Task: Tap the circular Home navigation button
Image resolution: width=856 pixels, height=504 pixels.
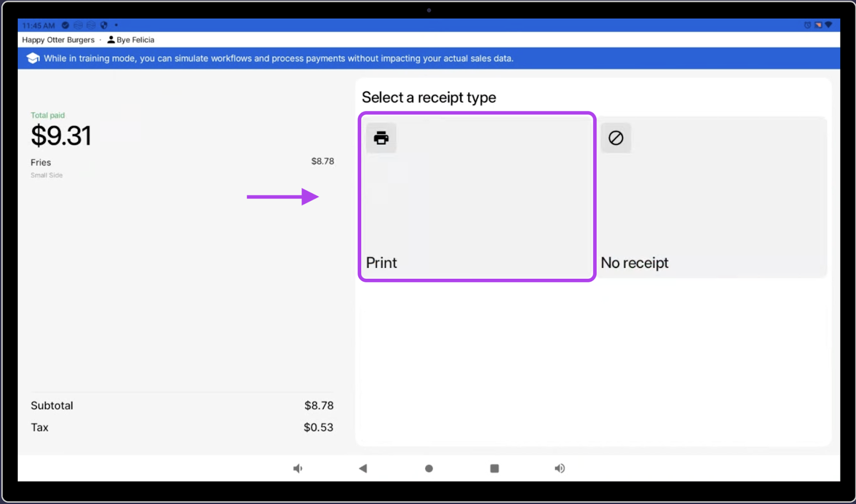Action: (x=429, y=468)
